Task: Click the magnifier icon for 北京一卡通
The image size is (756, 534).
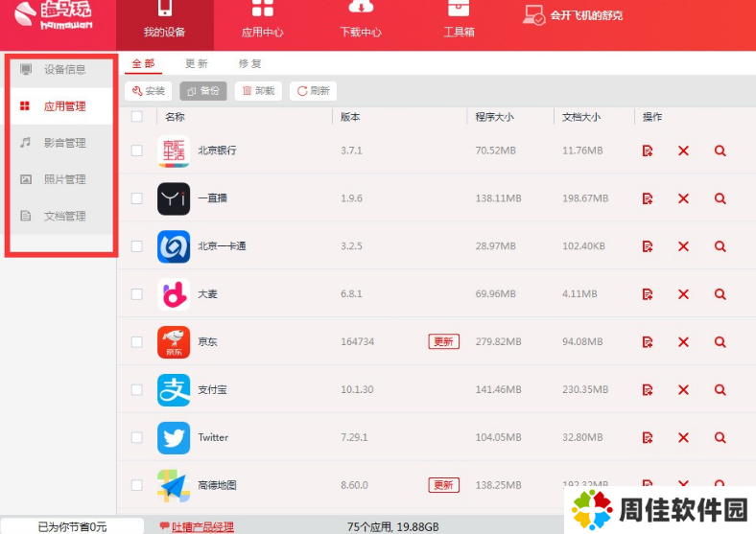Action: [720, 246]
